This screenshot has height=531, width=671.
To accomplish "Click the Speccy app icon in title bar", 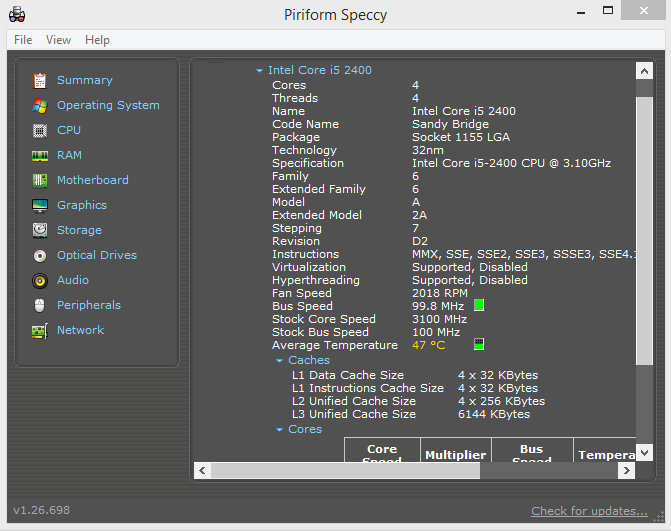I will point(17,15).
